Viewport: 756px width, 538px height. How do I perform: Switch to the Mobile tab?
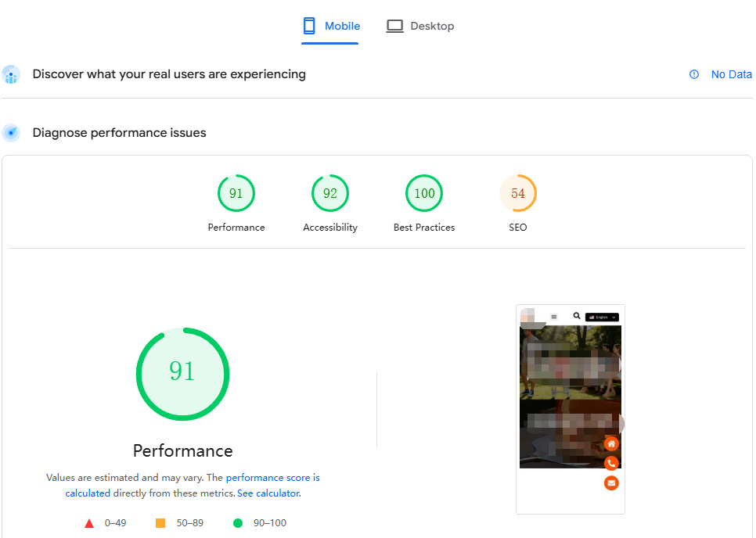point(331,26)
